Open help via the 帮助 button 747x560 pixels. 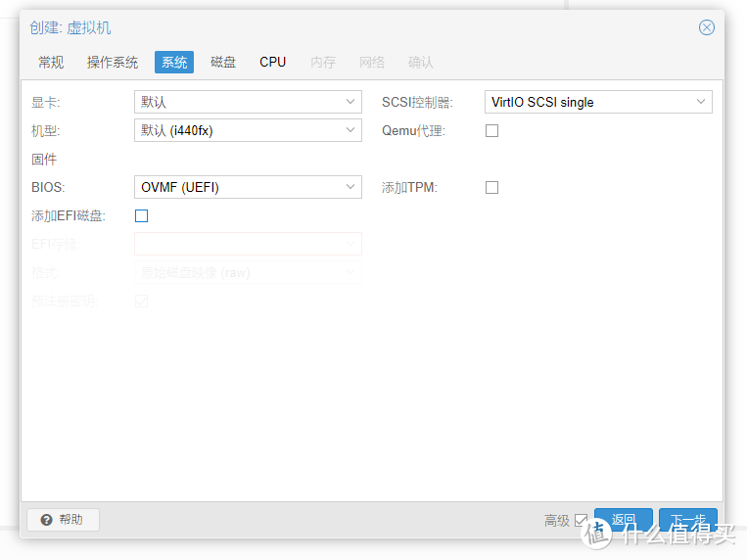pos(63,520)
